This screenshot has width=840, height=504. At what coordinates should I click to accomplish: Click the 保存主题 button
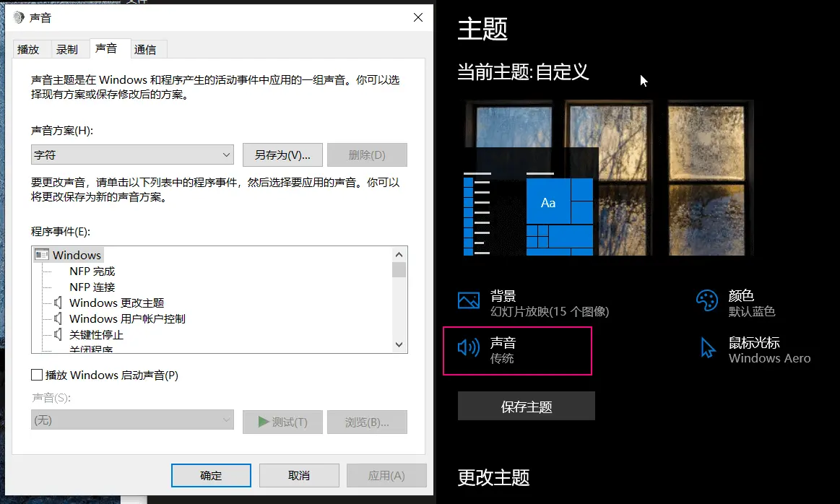526,406
